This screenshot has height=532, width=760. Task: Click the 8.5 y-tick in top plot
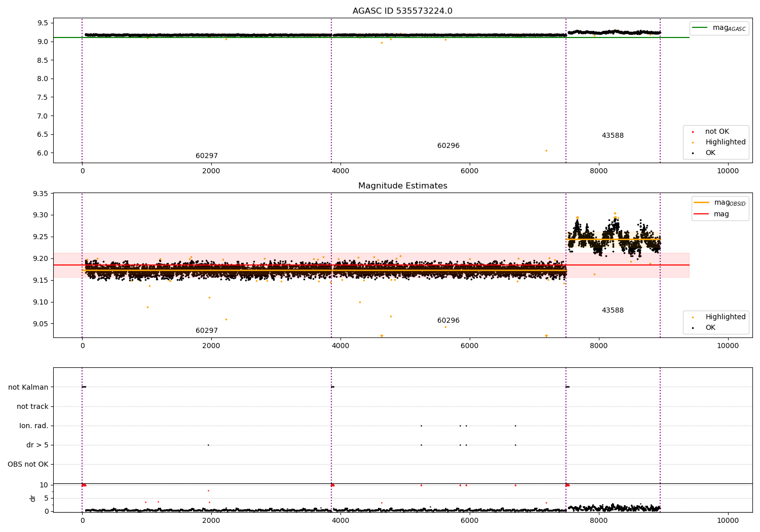coord(43,60)
